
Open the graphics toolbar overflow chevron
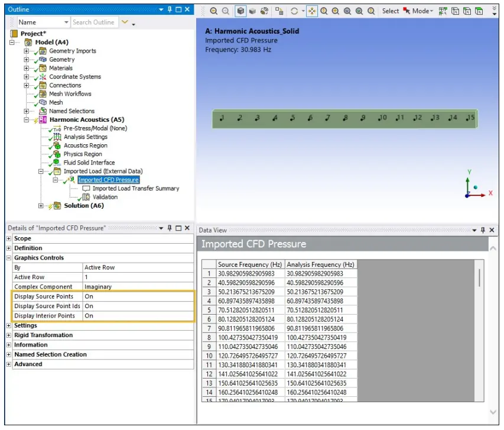click(495, 11)
